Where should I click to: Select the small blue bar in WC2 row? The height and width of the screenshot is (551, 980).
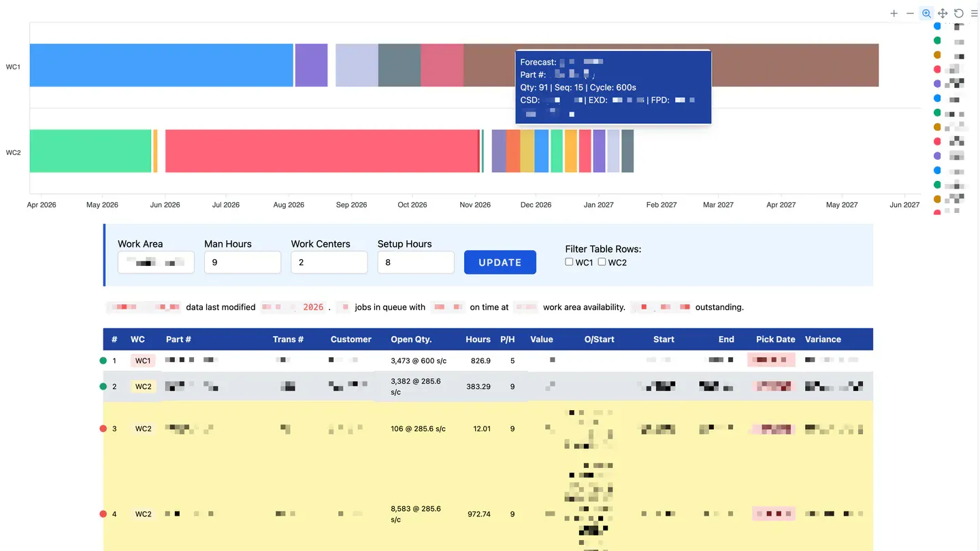click(x=542, y=151)
